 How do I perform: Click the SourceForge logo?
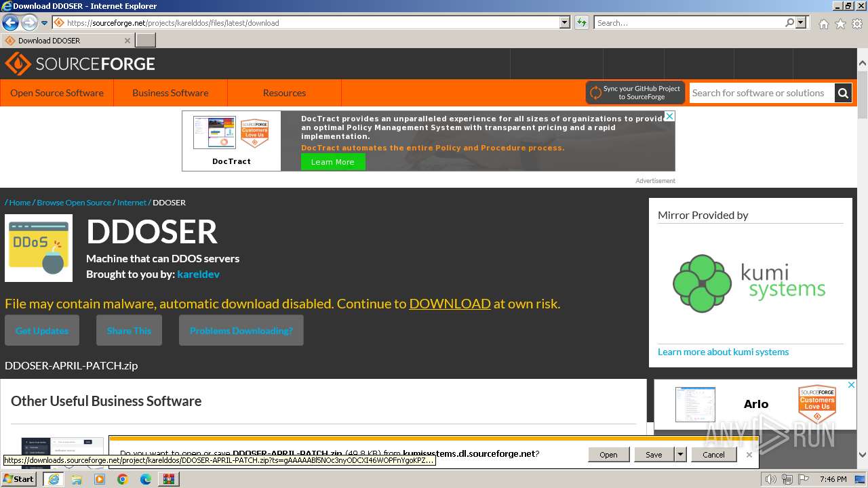coord(80,64)
